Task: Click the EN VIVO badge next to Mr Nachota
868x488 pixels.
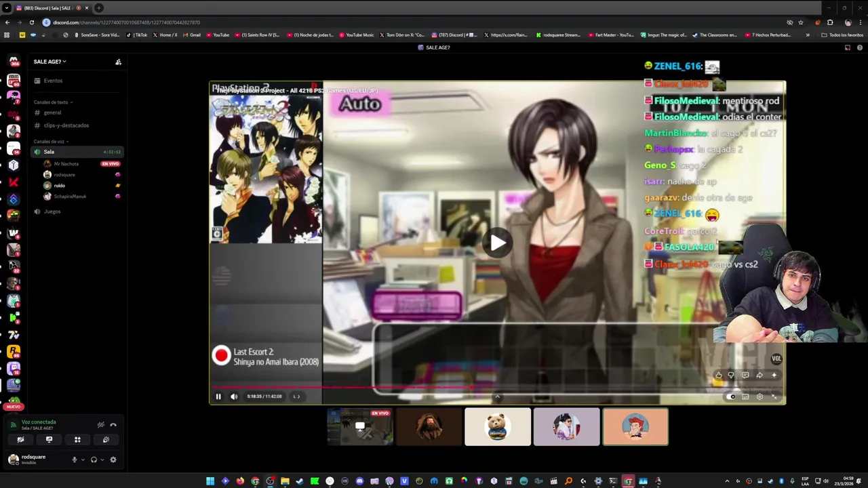Action: [110, 164]
